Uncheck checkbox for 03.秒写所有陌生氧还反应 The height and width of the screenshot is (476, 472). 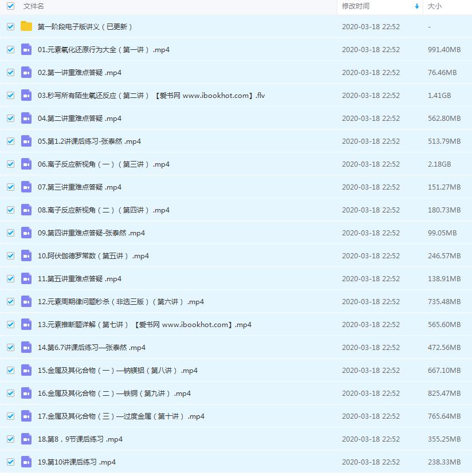point(11,95)
